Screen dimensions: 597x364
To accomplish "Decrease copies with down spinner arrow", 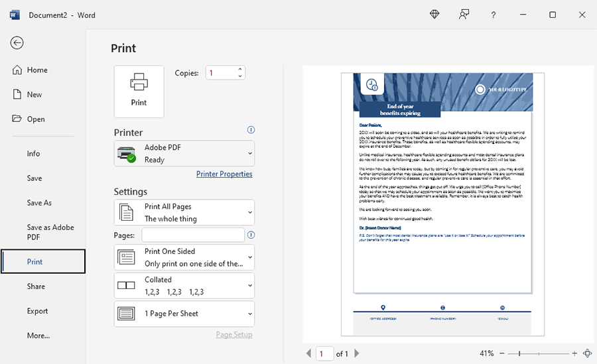I will 240,76.
